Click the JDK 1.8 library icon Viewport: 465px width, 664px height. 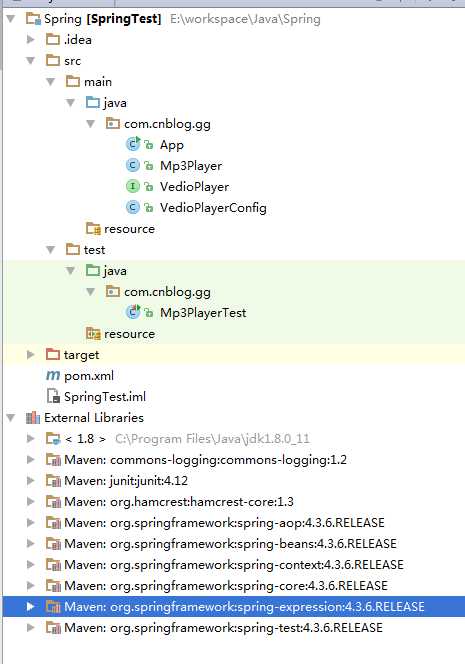tap(53, 438)
